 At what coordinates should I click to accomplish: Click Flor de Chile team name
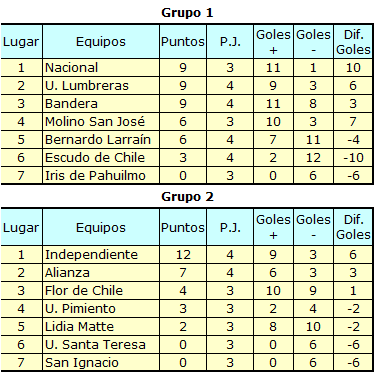[84, 291]
